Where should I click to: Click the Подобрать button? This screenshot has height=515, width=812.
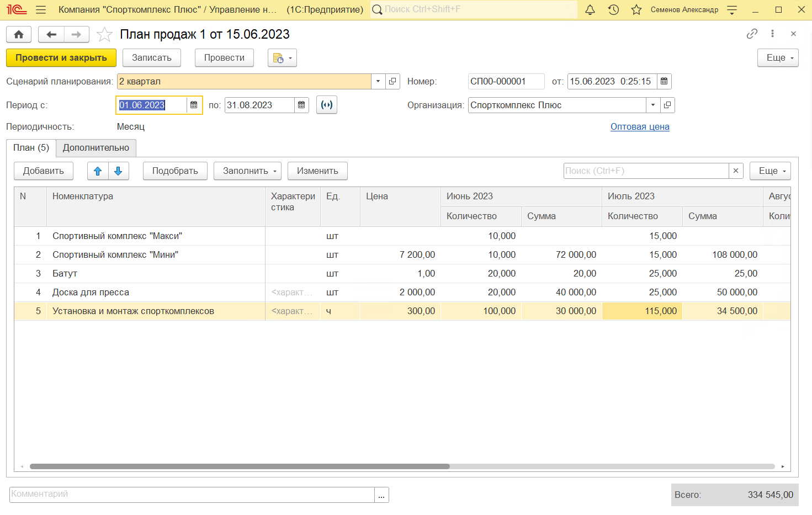click(x=175, y=171)
